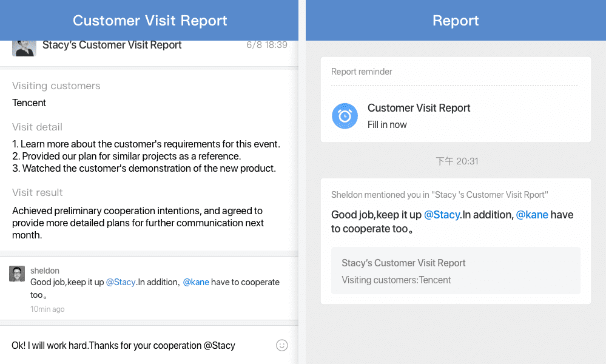Click the Customer Visit Report header title
The width and height of the screenshot is (606, 364).
150,21
